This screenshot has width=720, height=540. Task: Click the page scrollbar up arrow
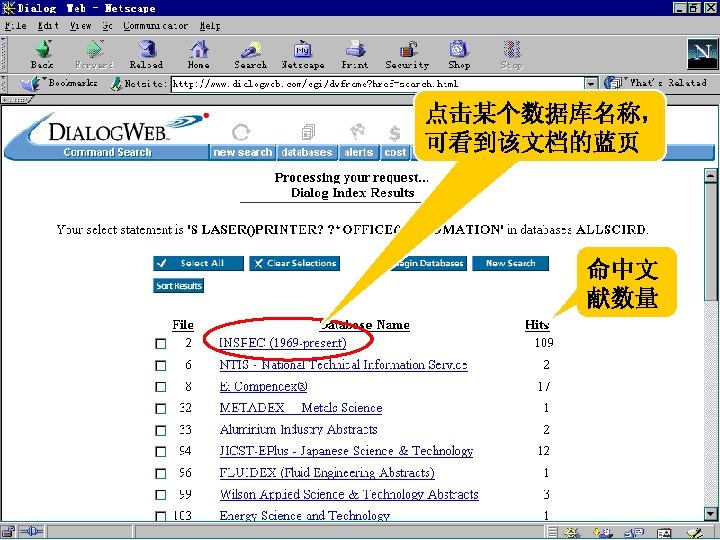(710, 176)
